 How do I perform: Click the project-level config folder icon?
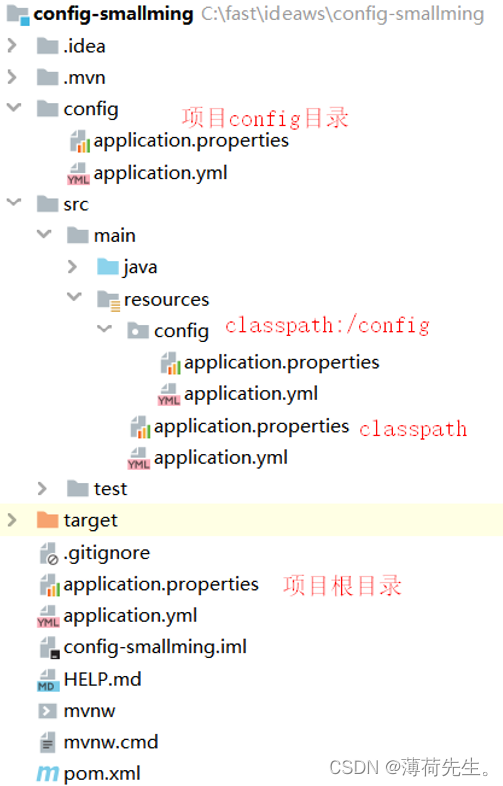coord(48,108)
